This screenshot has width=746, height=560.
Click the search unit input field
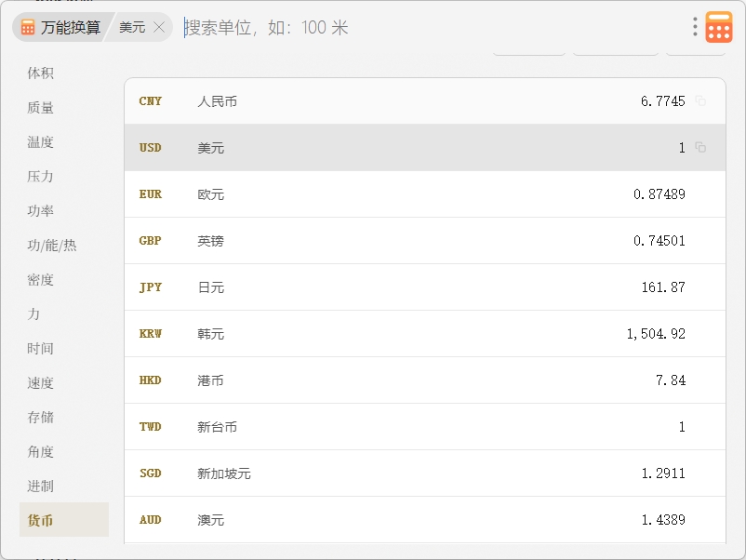point(428,27)
